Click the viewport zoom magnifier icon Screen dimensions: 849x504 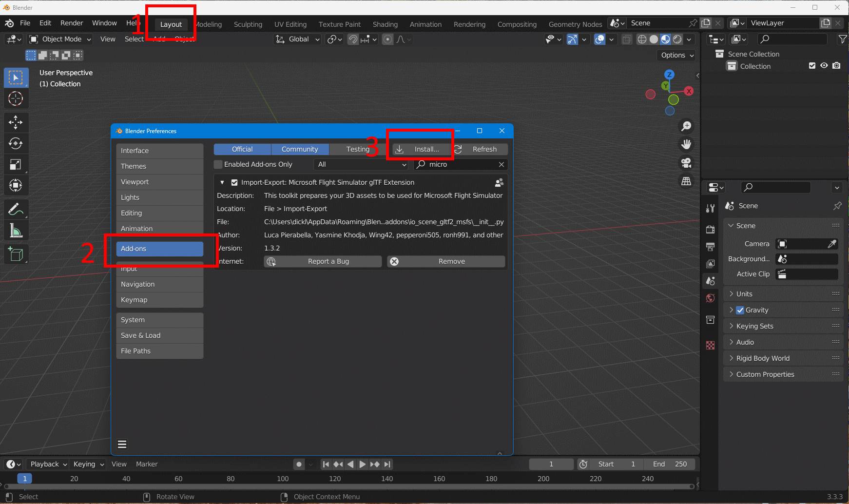(x=686, y=126)
